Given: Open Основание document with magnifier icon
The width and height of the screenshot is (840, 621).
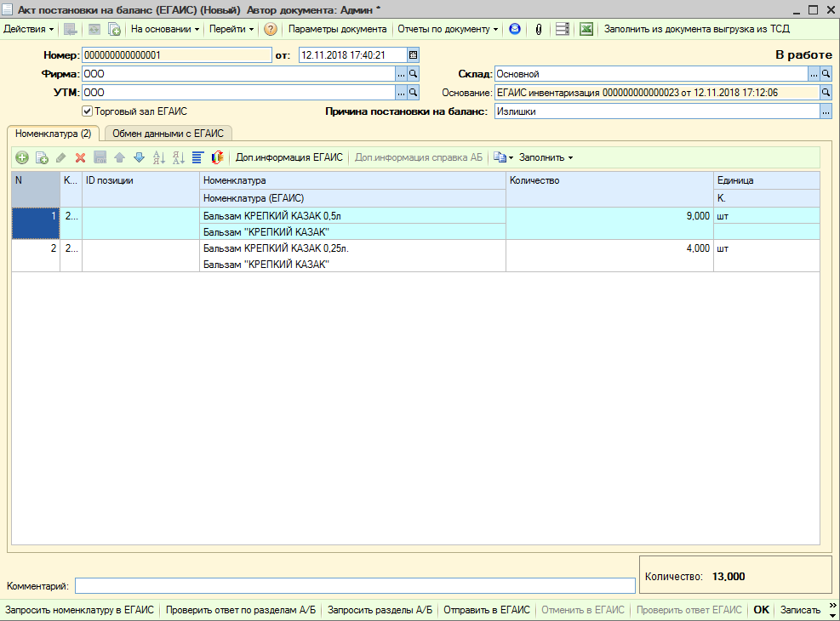Looking at the screenshot, I should [826, 93].
